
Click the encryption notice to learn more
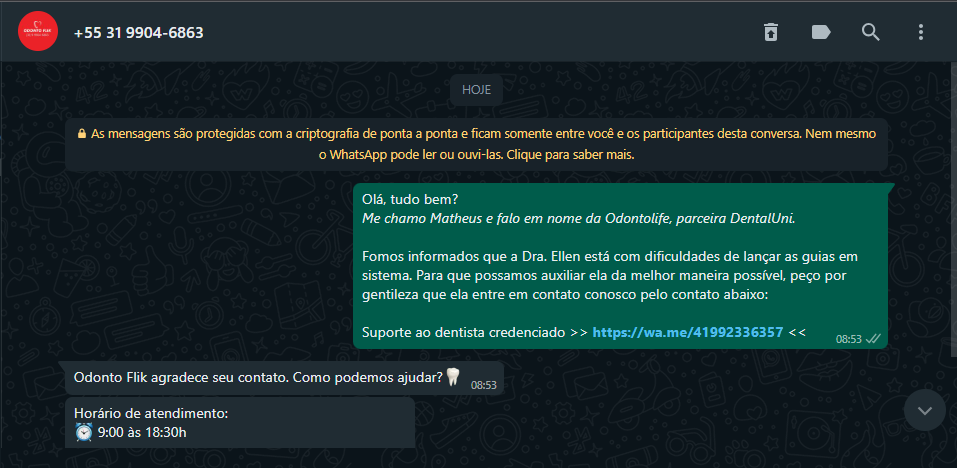(477, 144)
